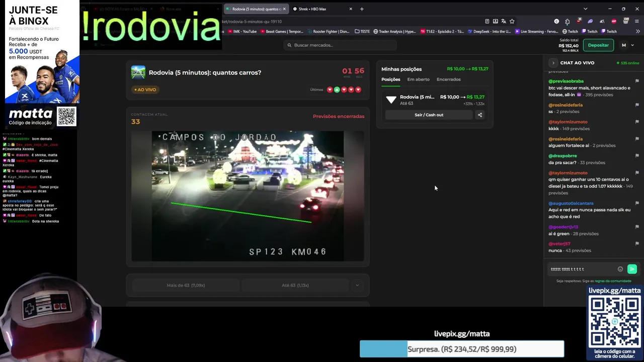Viewport: 644px width, 362px height.
Task: Click the Mais de 63 (7,09x) option
Action: click(x=186, y=285)
